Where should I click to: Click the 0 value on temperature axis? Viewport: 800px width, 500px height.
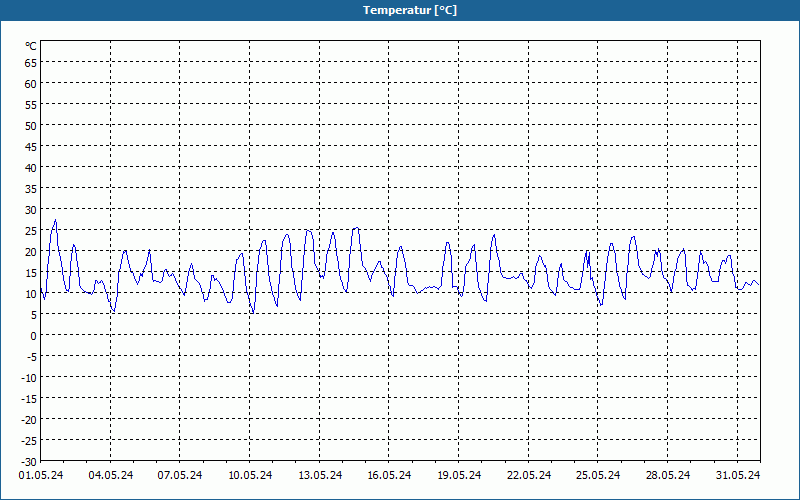(x=34, y=336)
